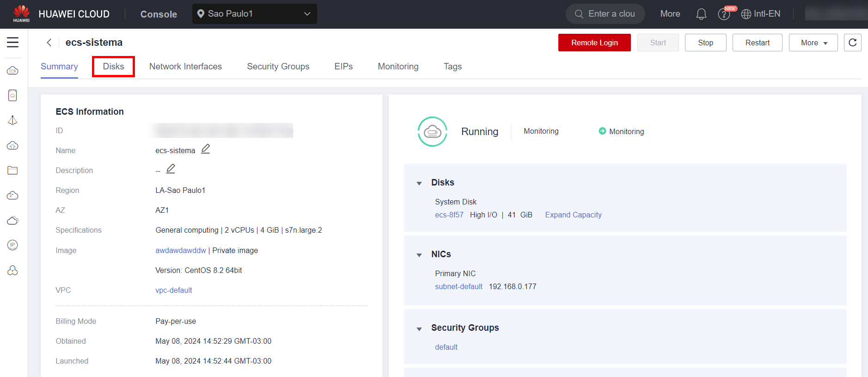Image resolution: width=868 pixels, height=377 pixels.
Task: Select the Intl-EN language selector
Action: 761,14
